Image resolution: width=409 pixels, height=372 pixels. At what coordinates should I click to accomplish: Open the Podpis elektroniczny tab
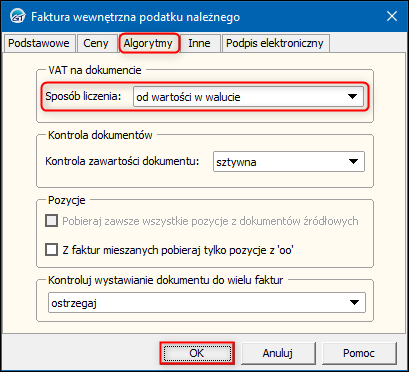[x=275, y=43]
